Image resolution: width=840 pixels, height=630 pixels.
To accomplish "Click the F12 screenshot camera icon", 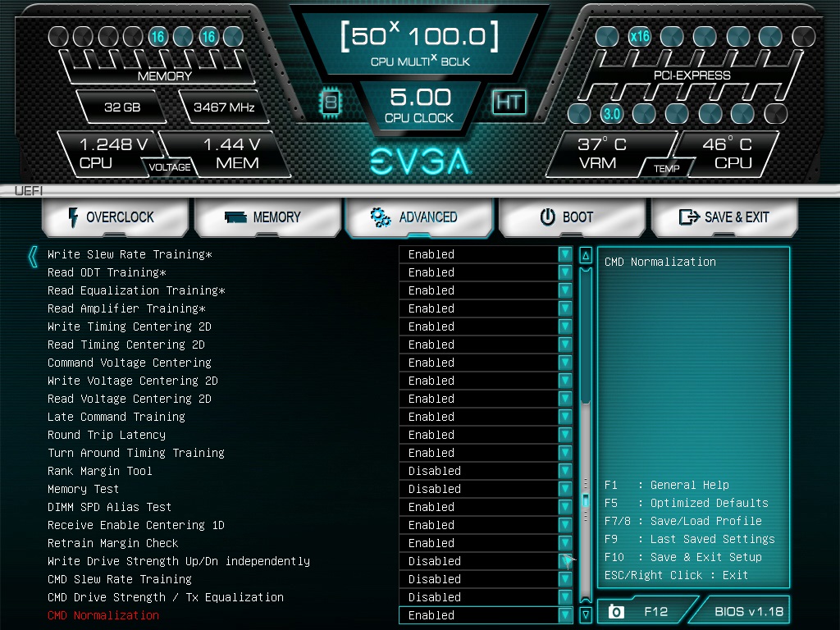I will (616, 611).
